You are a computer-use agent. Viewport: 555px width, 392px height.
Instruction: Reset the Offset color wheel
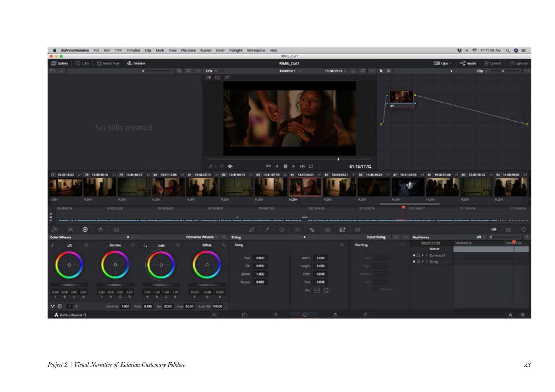pyautogui.click(x=224, y=245)
